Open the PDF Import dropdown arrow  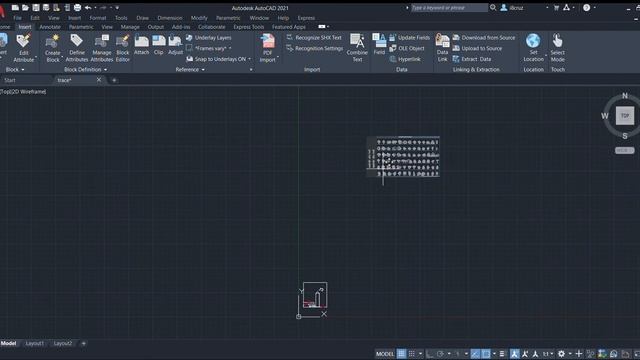pyautogui.click(x=278, y=57)
